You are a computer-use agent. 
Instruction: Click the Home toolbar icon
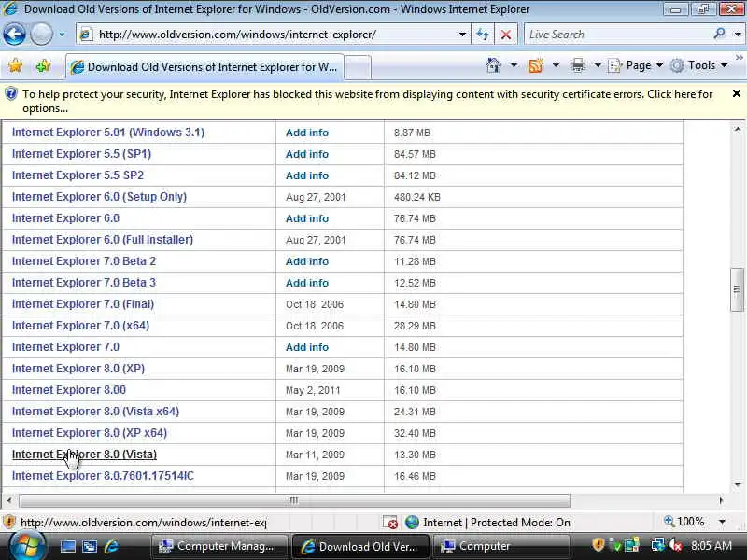pyautogui.click(x=494, y=65)
